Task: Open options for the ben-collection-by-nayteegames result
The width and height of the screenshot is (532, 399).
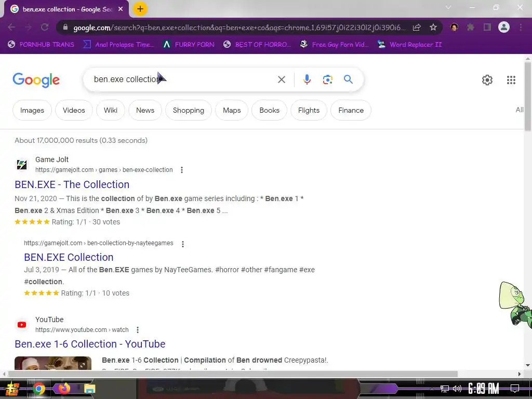Action: [183, 244]
